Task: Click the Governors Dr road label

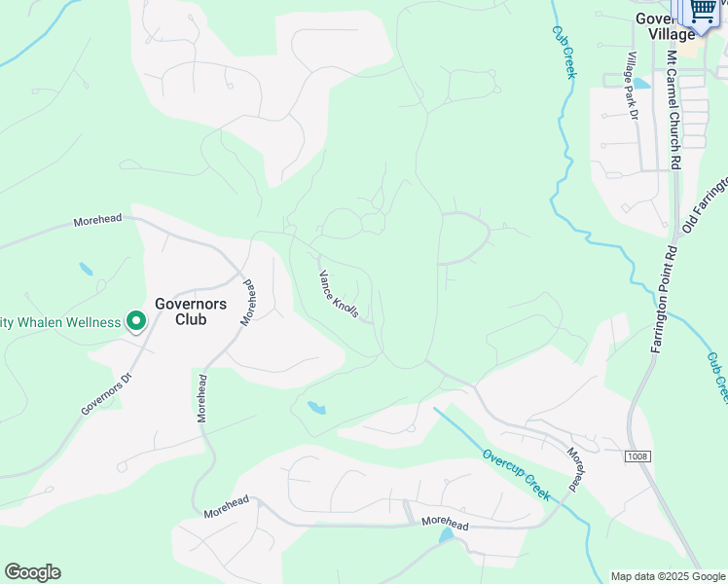Action: point(107,394)
